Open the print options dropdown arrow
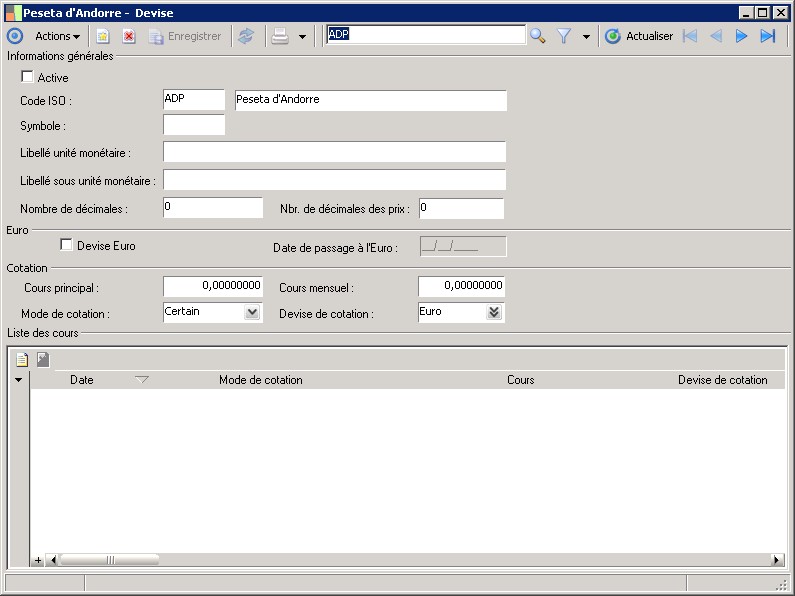The width and height of the screenshot is (795, 596). point(302,37)
